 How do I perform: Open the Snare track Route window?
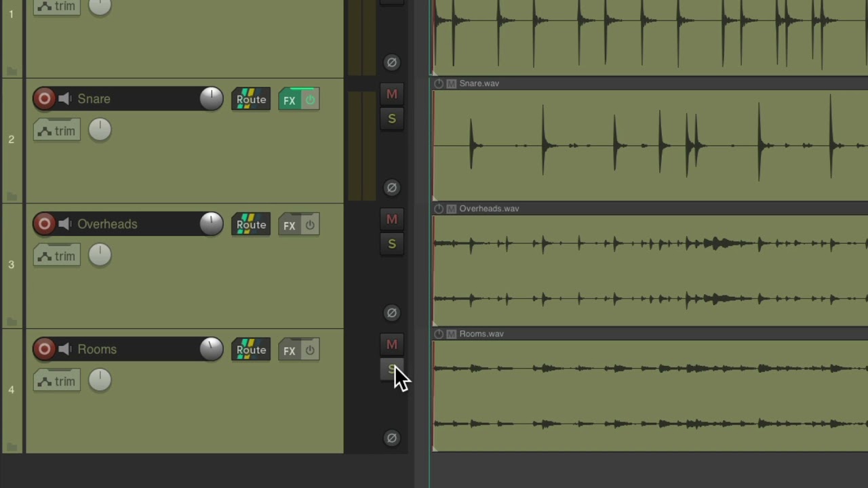[x=251, y=100]
